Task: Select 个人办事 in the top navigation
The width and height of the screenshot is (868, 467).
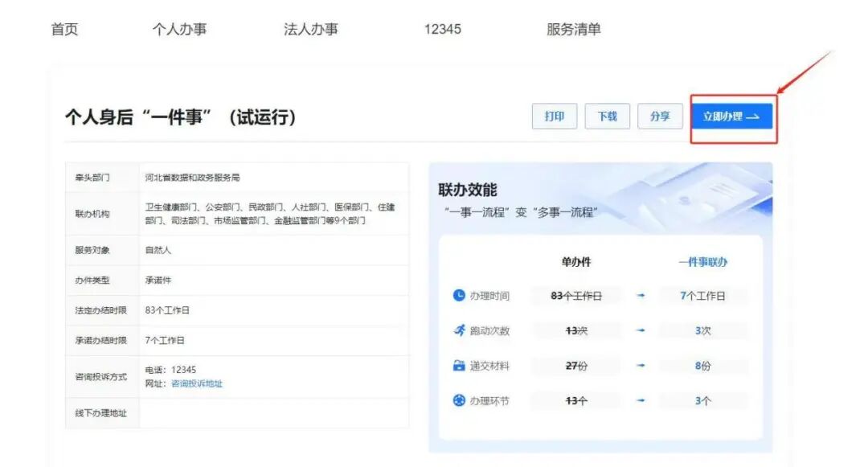Action: [x=179, y=30]
